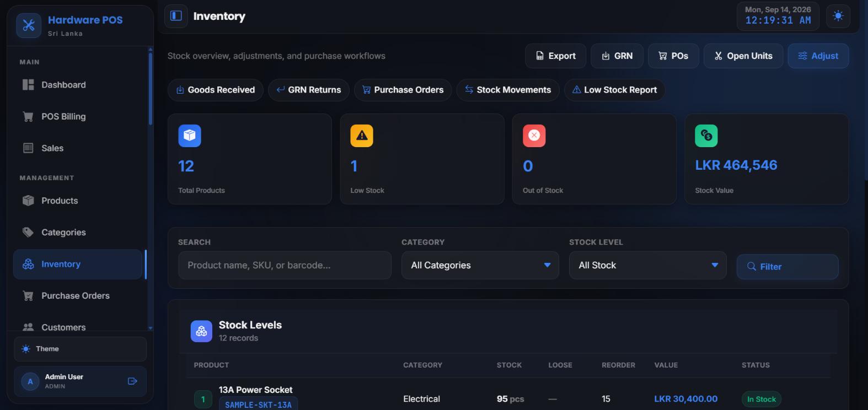868x410 pixels.
Task: Click the Out of Stock red icon
Action: [534, 136]
